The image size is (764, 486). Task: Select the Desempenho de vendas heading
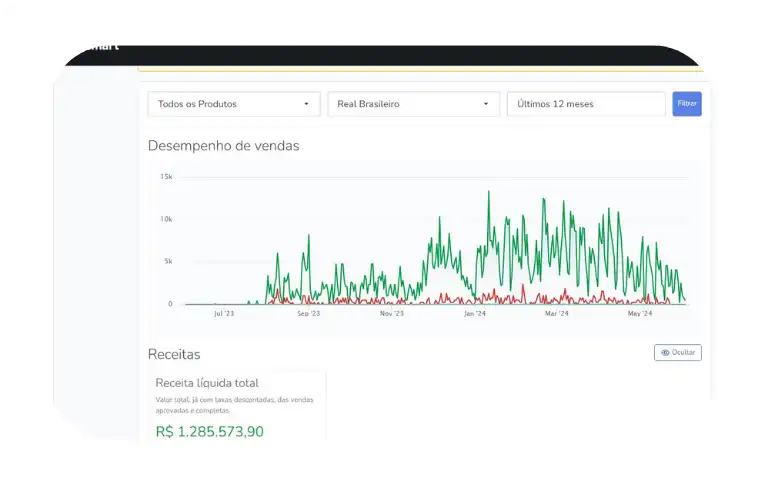[x=223, y=146]
